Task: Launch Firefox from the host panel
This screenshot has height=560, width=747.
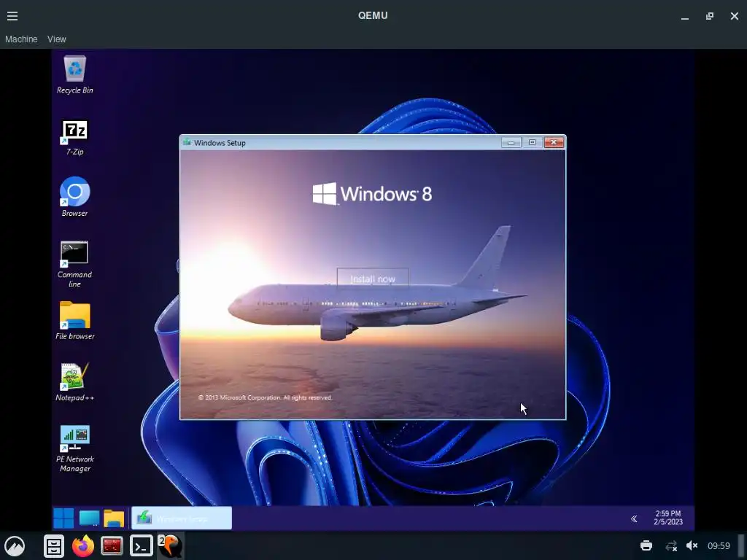Action: pos(83,545)
